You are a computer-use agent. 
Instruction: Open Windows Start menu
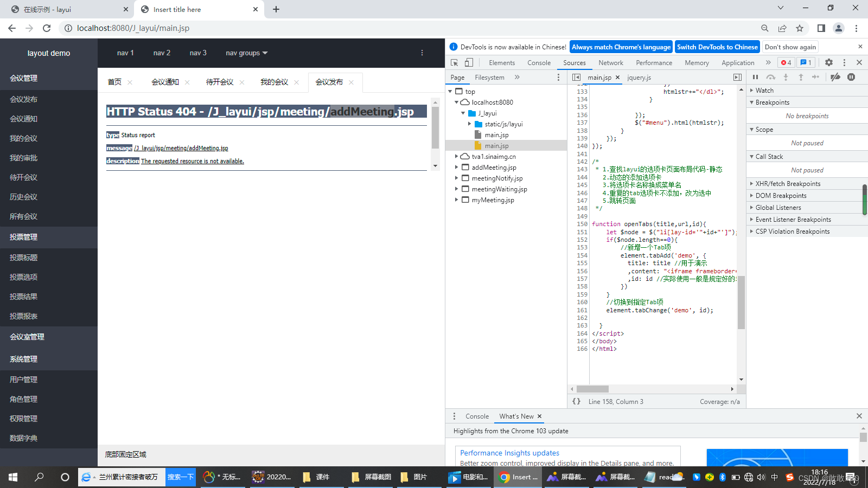click(13, 477)
